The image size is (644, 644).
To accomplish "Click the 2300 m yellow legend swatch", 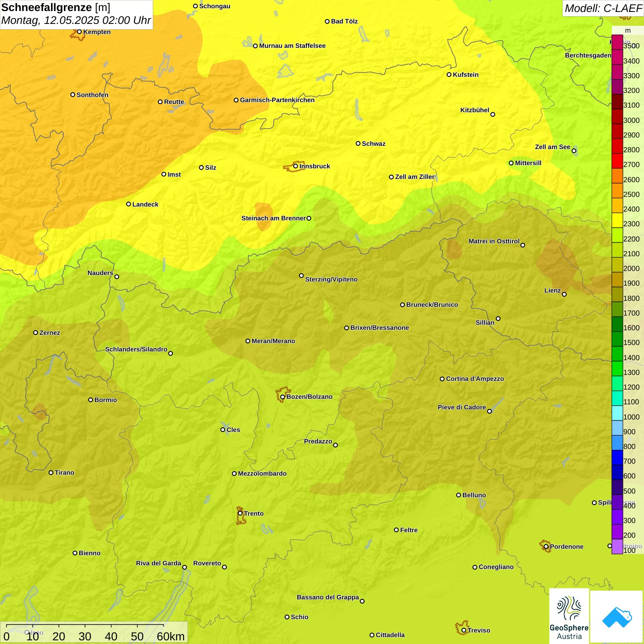I will (x=617, y=220).
